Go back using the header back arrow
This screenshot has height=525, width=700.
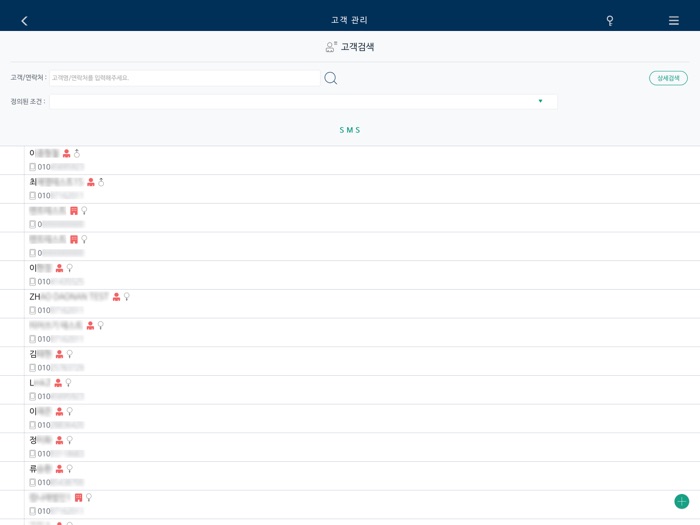point(25,21)
